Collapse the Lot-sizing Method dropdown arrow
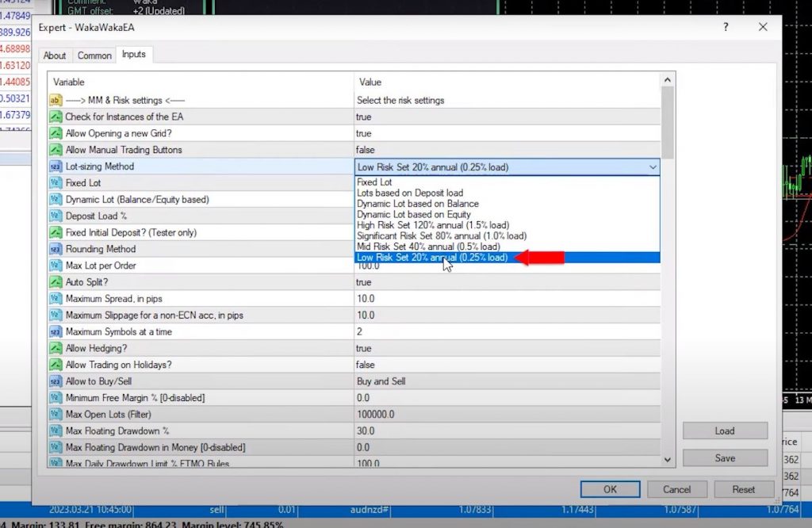Image resolution: width=812 pixels, height=528 pixels. pos(653,167)
